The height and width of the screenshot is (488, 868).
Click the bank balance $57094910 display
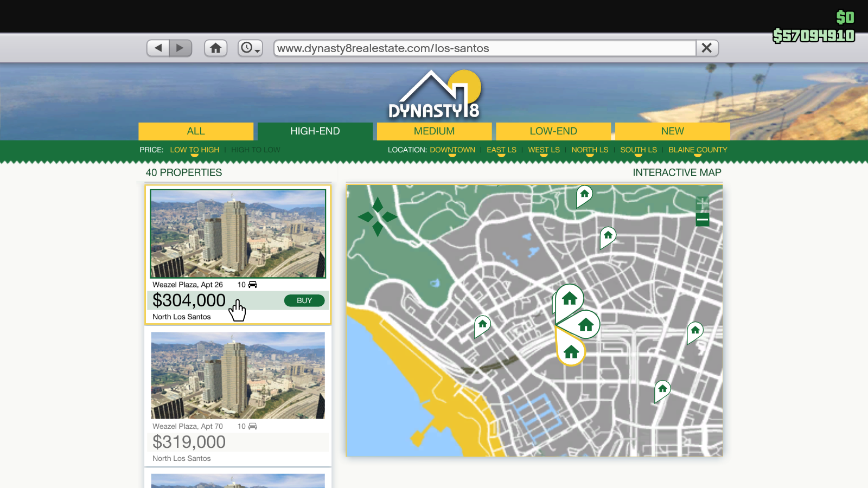click(x=814, y=36)
